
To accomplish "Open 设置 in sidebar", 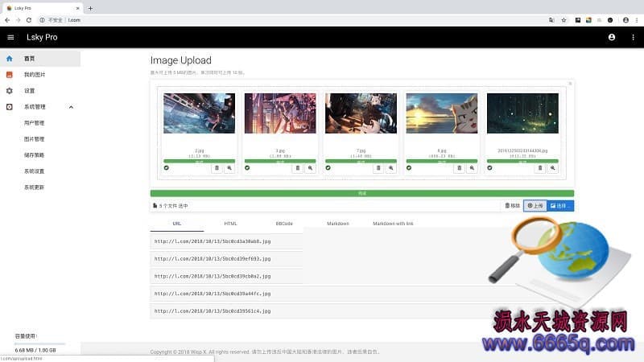I will point(40,91).
